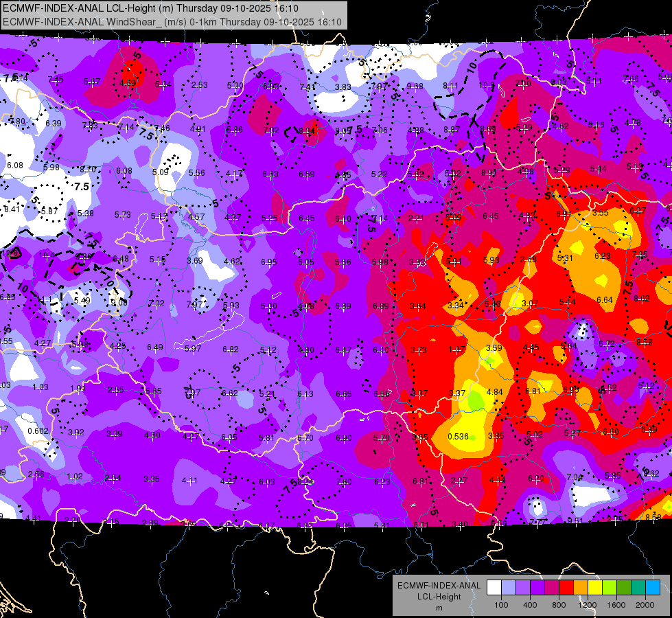
Task: Click the wind shear value 3.40
Action: 459,524
